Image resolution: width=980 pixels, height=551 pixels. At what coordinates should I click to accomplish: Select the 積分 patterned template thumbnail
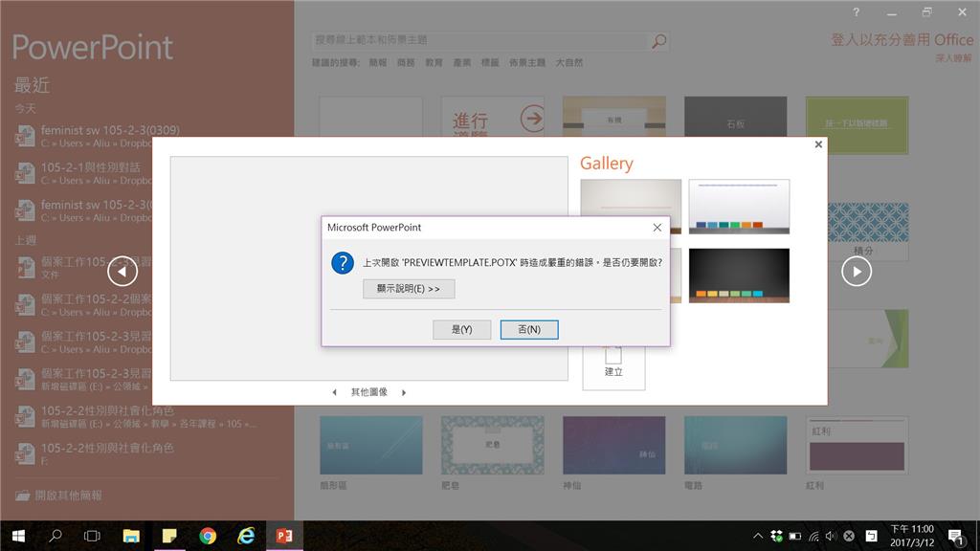[x=868, y=230]
